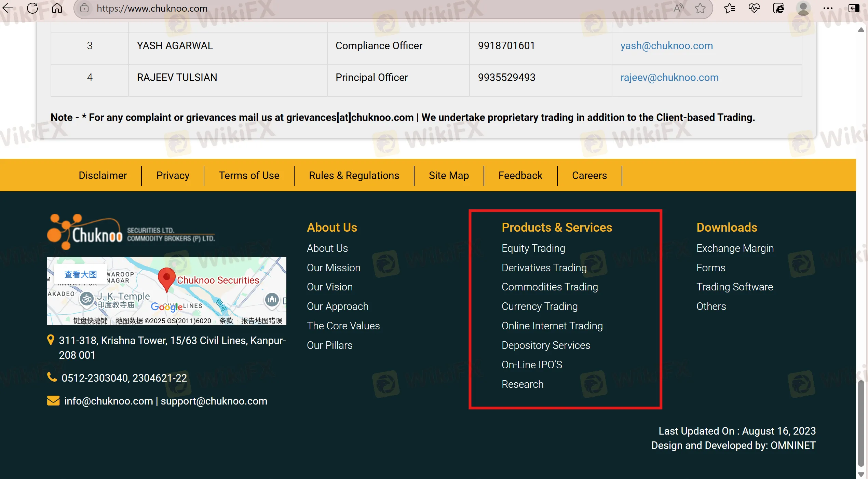Email rajeev@chuknoo.com via the link
868x479 pixels.
(x=669, y=77)
